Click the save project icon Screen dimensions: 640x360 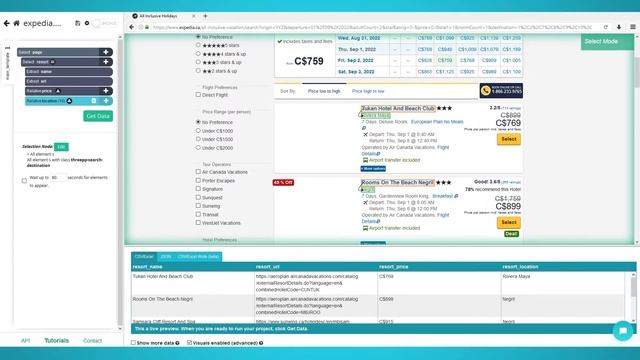click(78, 23)
